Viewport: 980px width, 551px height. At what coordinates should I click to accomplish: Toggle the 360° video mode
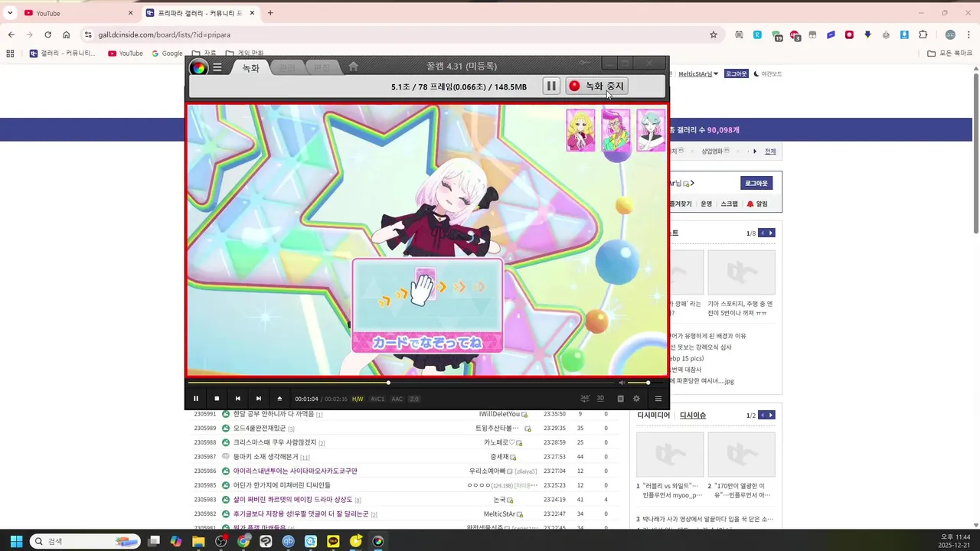click(585, 398)
